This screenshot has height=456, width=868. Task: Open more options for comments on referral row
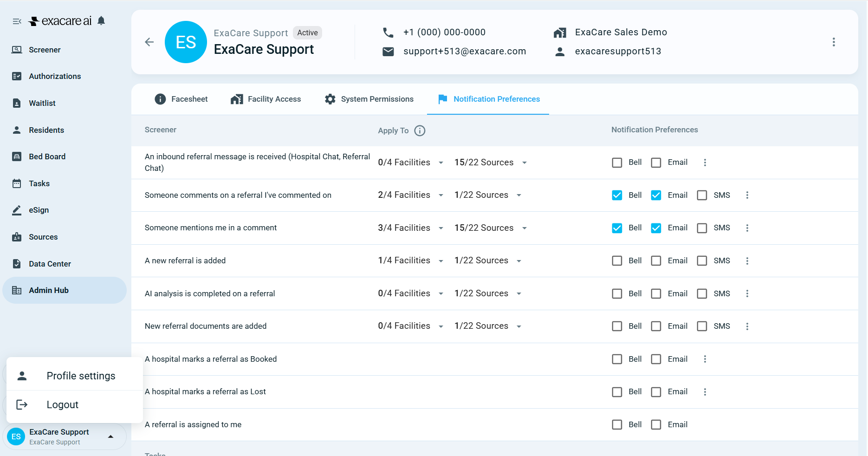coord(747,195)
